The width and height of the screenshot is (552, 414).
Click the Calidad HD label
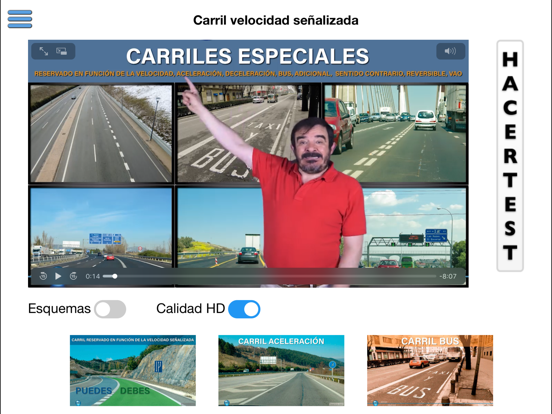point(190,308)
